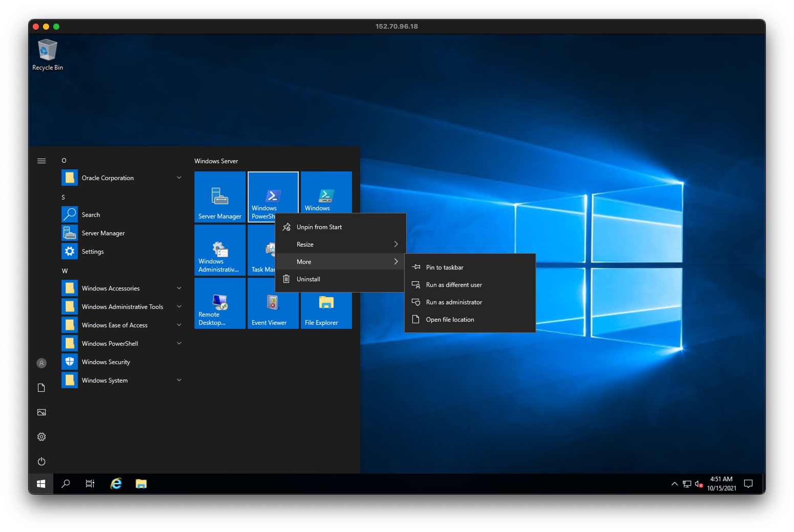Open Internet Explorer from the taskbar
This screenshot has width=794, height=532.
pos(116,483)
